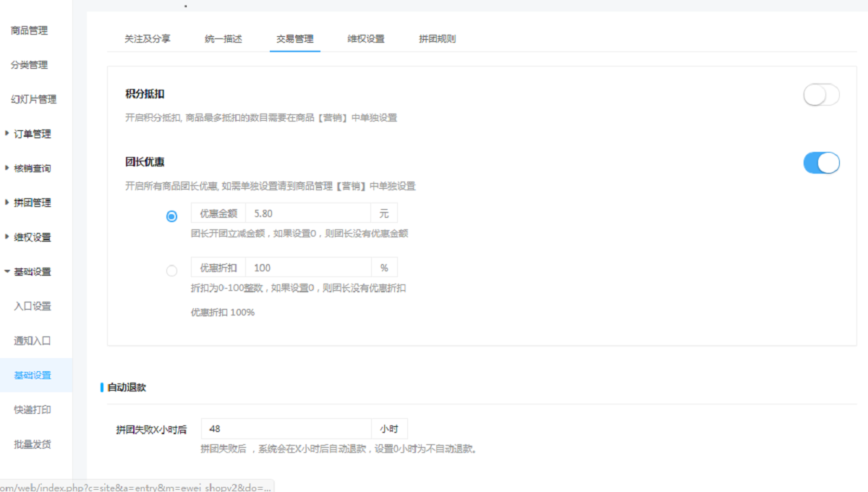Open 批量发货 in the sidebar

[33, 444]
